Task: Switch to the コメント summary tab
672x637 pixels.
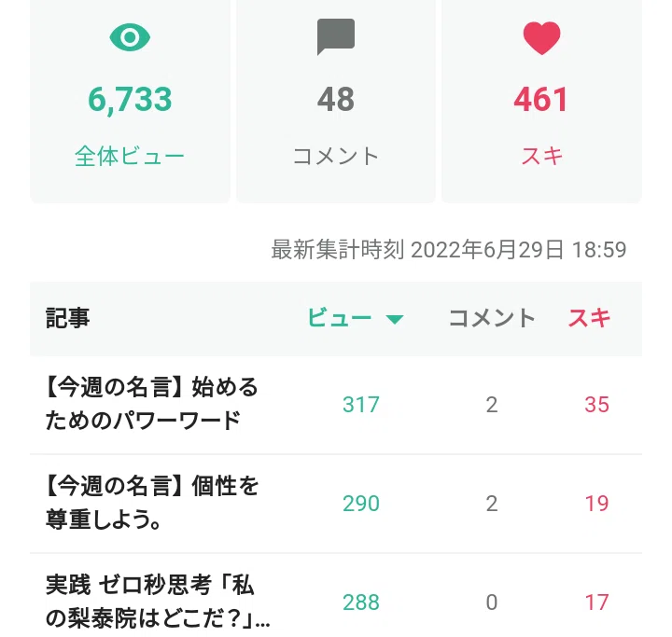Action: [x=336, y=102]
